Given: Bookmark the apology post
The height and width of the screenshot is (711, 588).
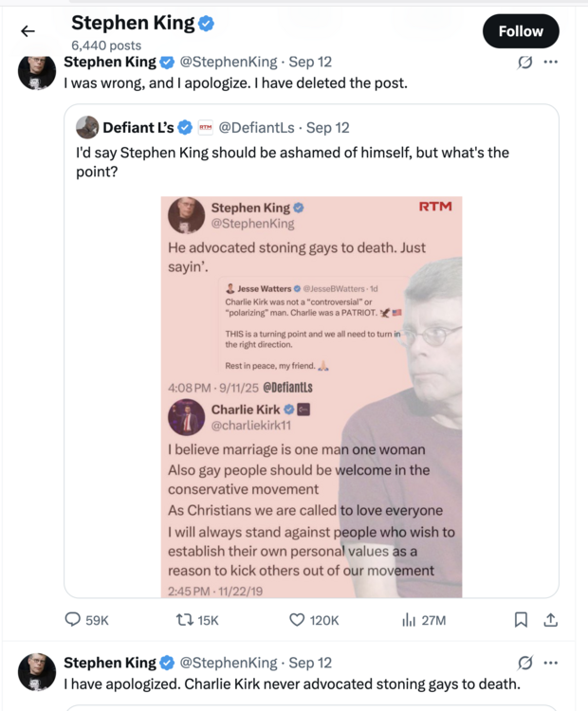Looking at the screenshot, I should click(521, 620).
